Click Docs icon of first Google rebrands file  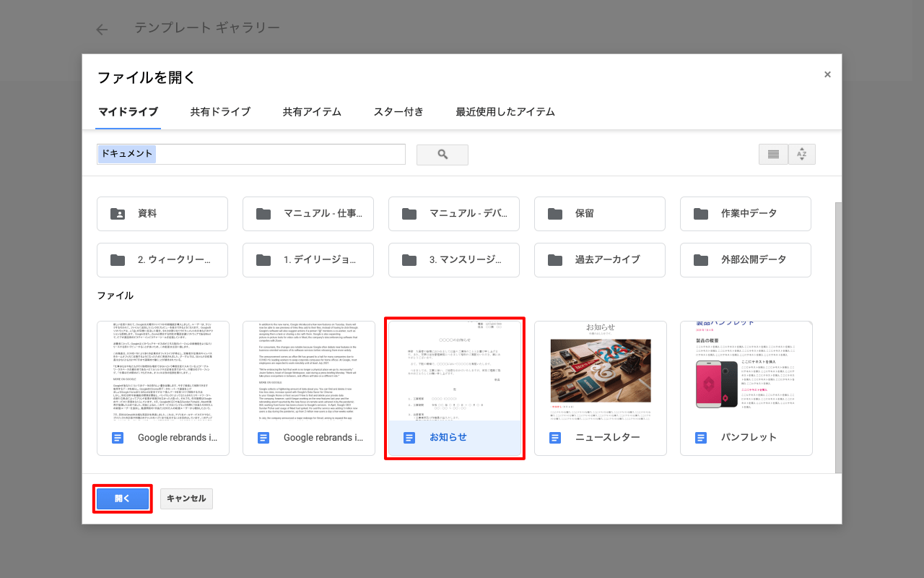(x=118, y=438)
